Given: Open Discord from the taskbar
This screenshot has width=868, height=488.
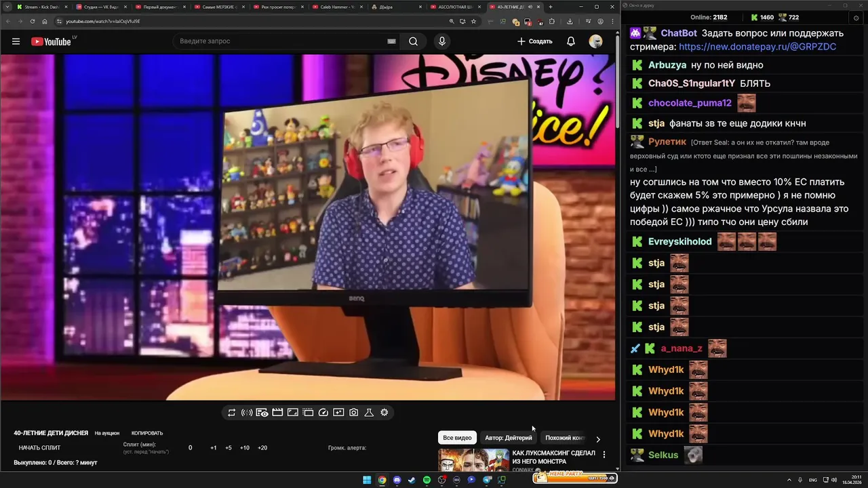Looking at the screenshot, I should [x=397, y=480].
